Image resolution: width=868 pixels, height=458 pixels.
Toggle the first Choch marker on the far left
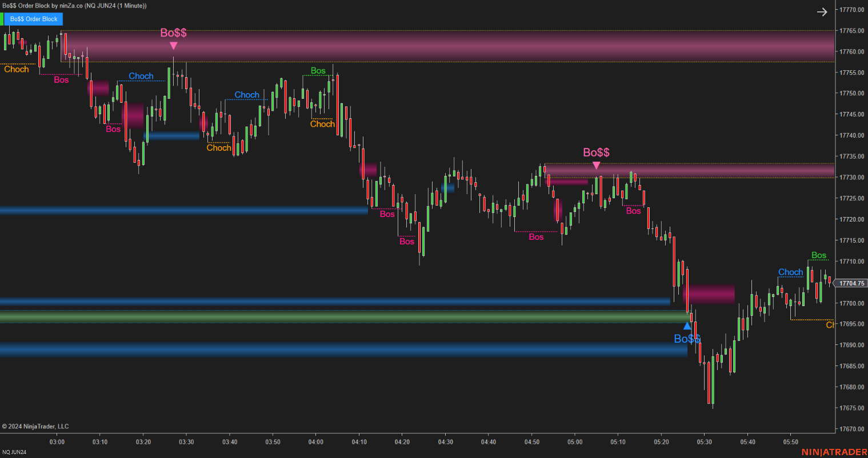click(x=16, y=69)
